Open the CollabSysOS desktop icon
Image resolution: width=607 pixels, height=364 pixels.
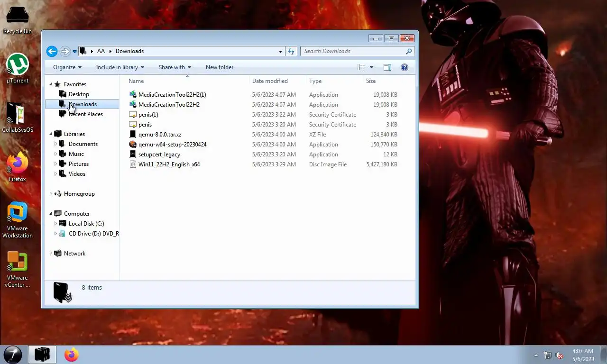pyautogui.click(x=18, y=118)
